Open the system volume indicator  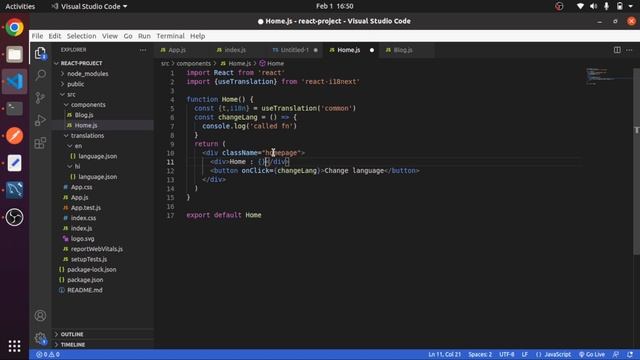click(593, 6)
